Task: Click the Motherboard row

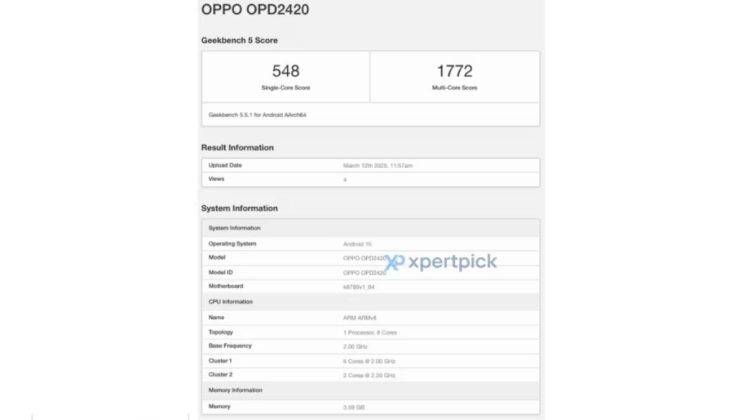Action: pos(370,287)
